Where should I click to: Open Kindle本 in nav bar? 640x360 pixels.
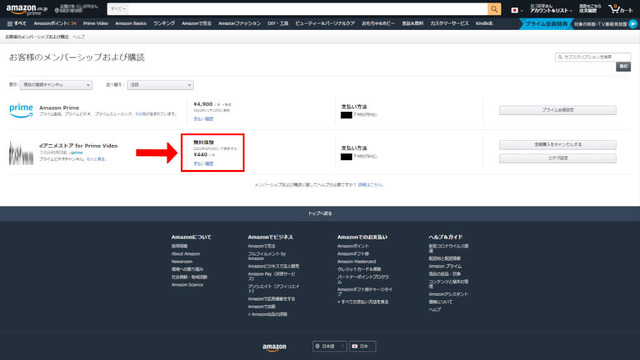[484, 24]
